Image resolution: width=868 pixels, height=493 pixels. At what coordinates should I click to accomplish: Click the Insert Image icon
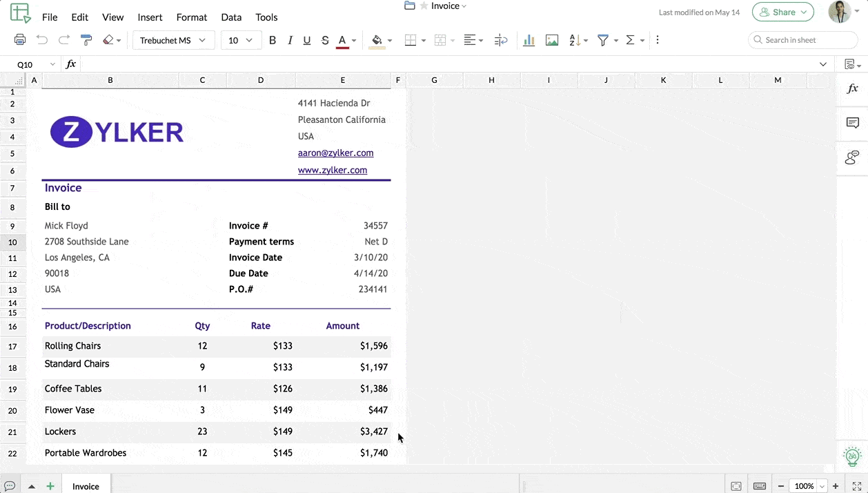[x=552, y=40]
